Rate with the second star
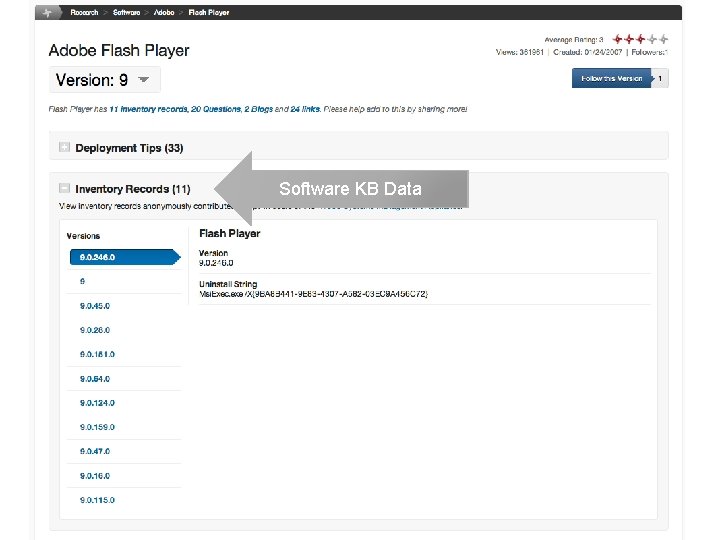 click(x=629, y=39)
